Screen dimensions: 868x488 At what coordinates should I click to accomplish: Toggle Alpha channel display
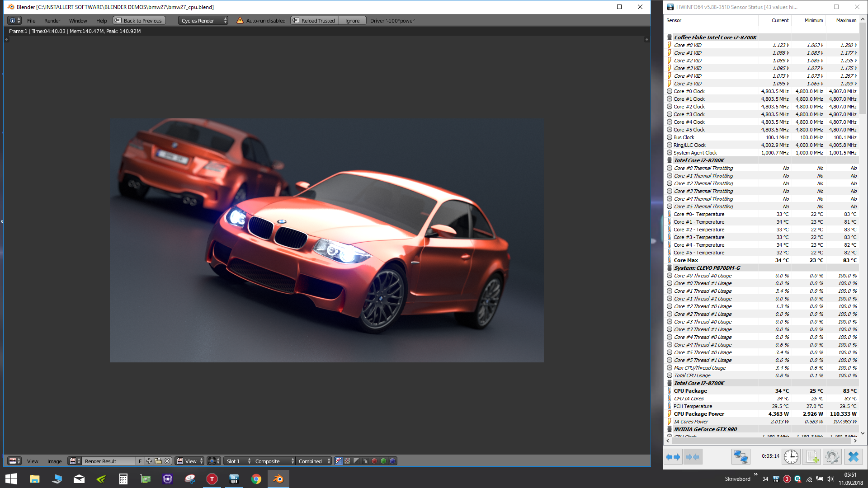click(x=356, y=461)
